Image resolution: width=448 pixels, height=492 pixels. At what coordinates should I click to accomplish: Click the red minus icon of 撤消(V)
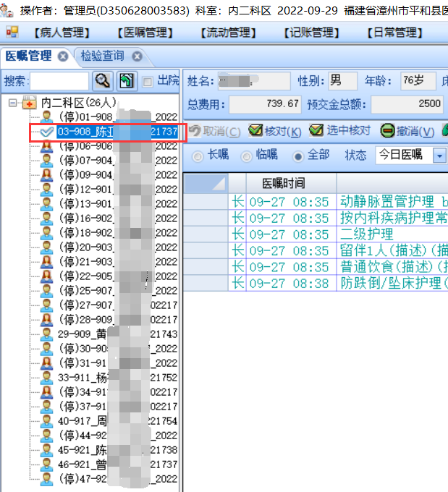[x=388, y=130]
